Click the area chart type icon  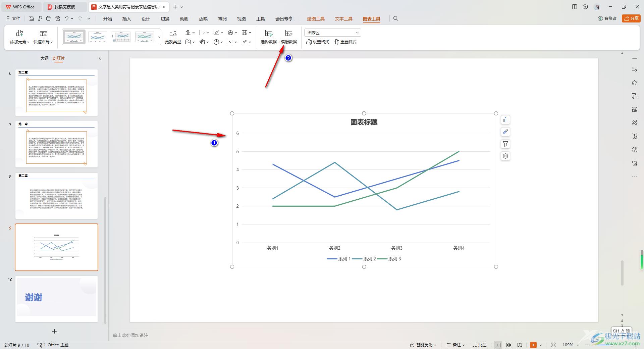click(x=188, y=42)
